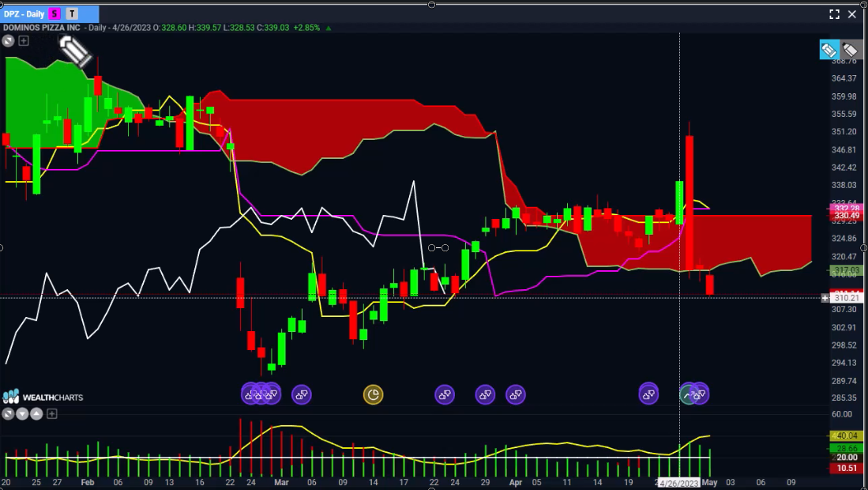
Task: Click the hide circle icon on lower indicator pane
Action: tap(8, 413)
